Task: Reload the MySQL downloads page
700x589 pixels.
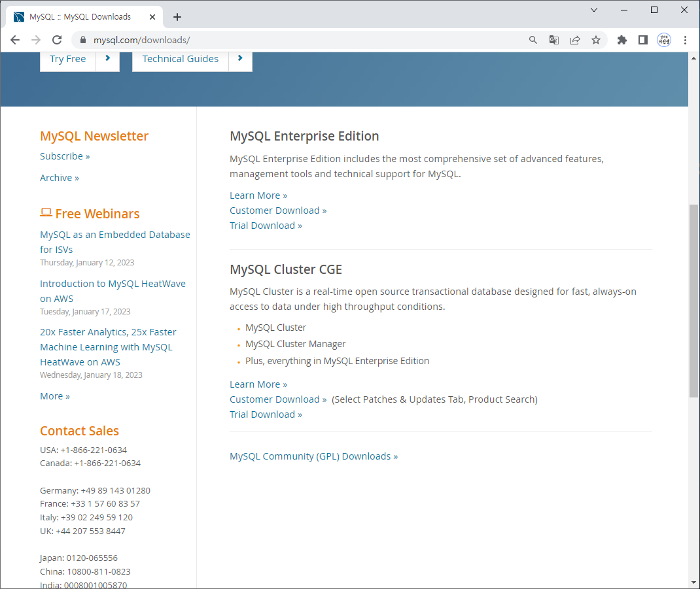Action: point(57,40)
